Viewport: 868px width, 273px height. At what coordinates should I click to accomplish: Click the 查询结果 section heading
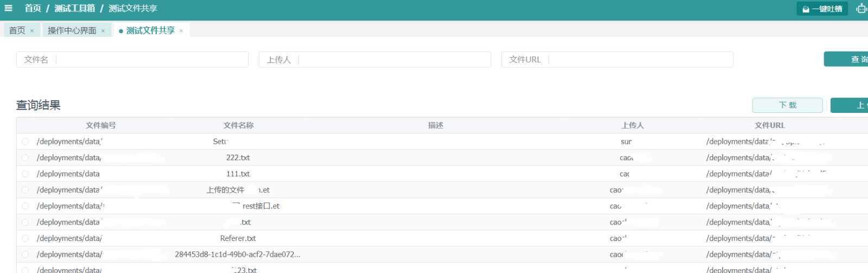[39, 105]
